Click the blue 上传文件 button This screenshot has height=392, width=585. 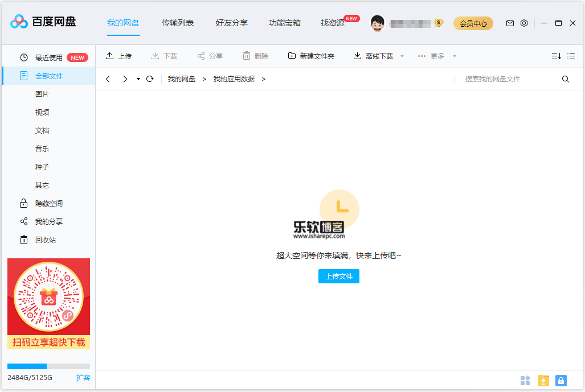click(339, 276)
